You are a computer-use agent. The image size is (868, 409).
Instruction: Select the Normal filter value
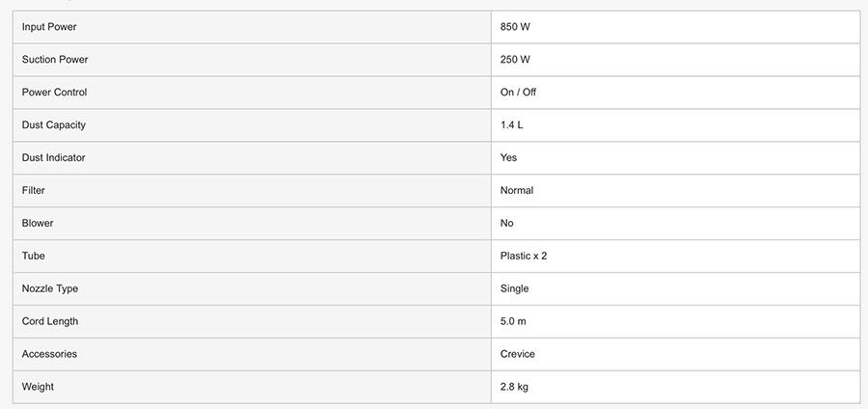tap(517, 191)
